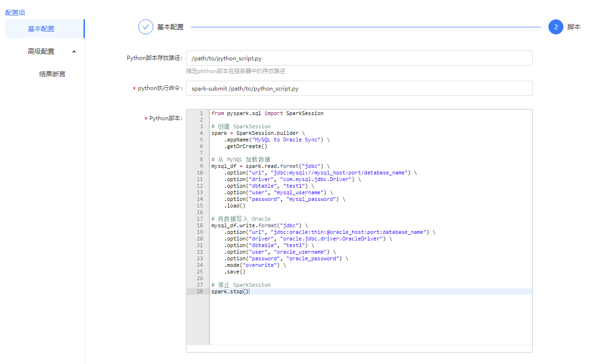Screen dimensions: 605x364
Task: Focus the Python脚本存放路径 input field
Action: pyautogui.click(x=359, y=58)
